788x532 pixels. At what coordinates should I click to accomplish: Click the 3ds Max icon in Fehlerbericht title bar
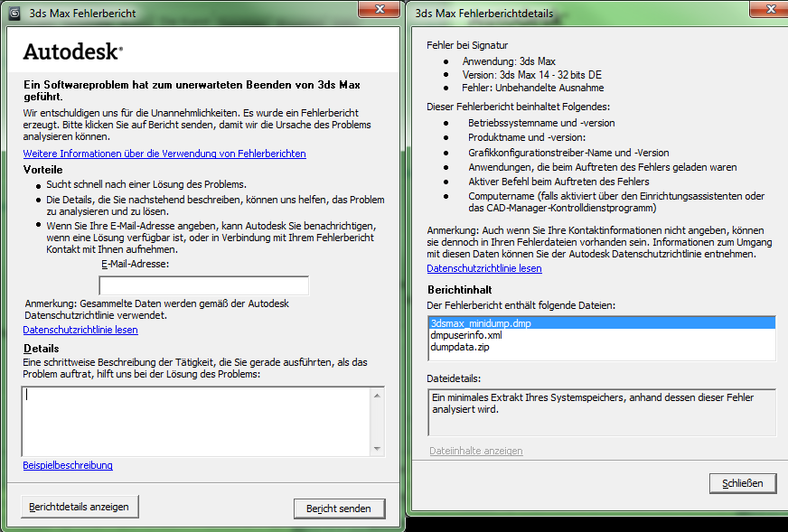click(x=15, y=14)
